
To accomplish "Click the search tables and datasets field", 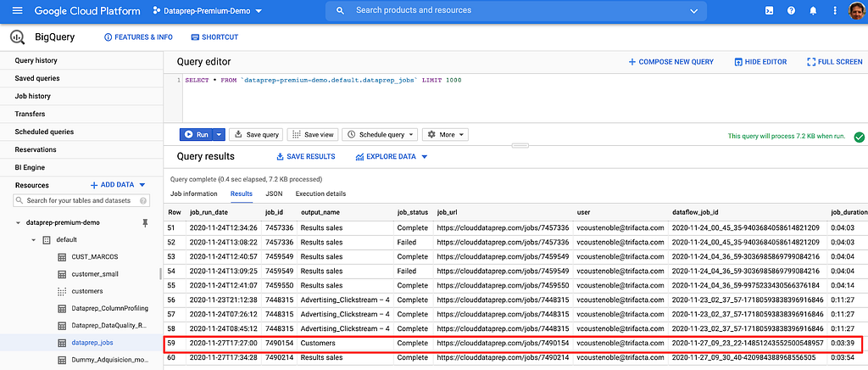I will tap(81, 200).
